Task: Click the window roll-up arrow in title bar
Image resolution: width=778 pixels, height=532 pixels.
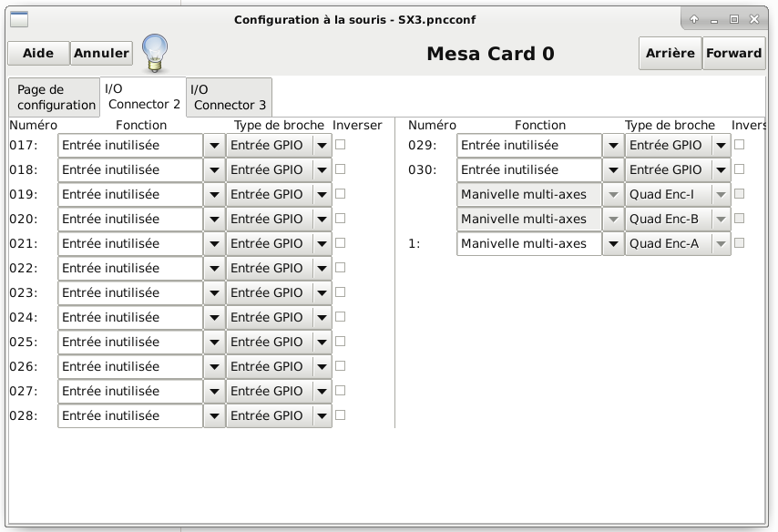Action: tap(694, 19)
